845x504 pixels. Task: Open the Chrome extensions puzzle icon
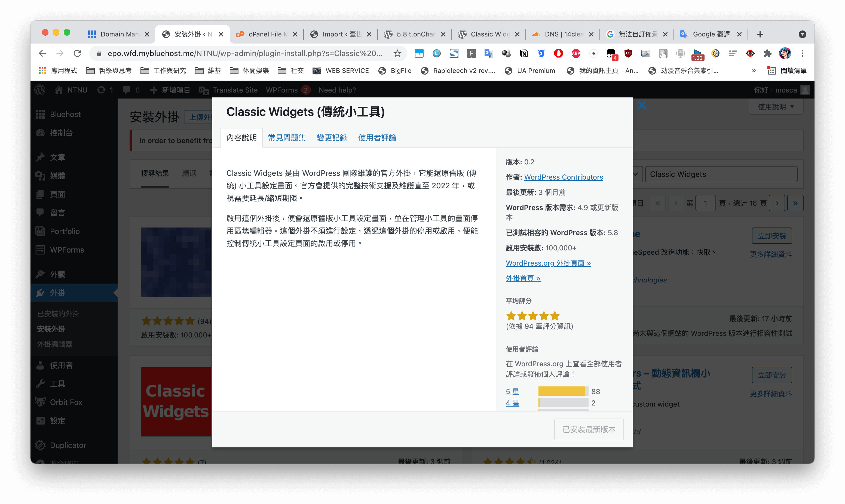tap(767, 53)
